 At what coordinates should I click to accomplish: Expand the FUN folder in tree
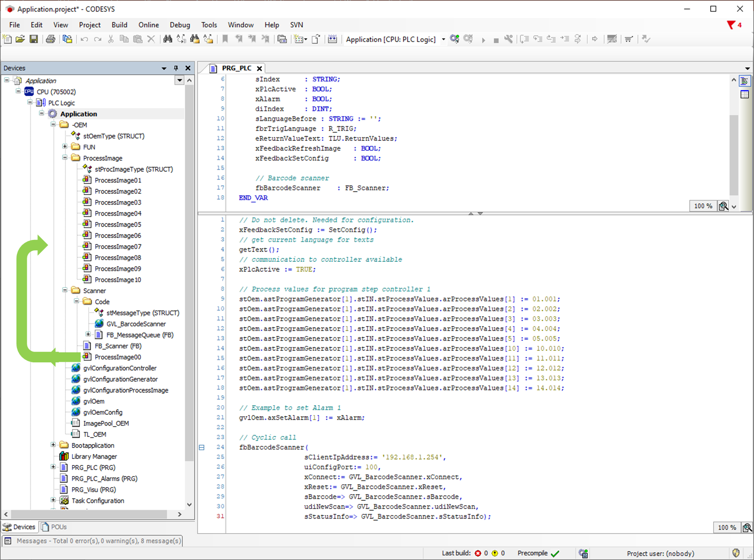[65, 147]
